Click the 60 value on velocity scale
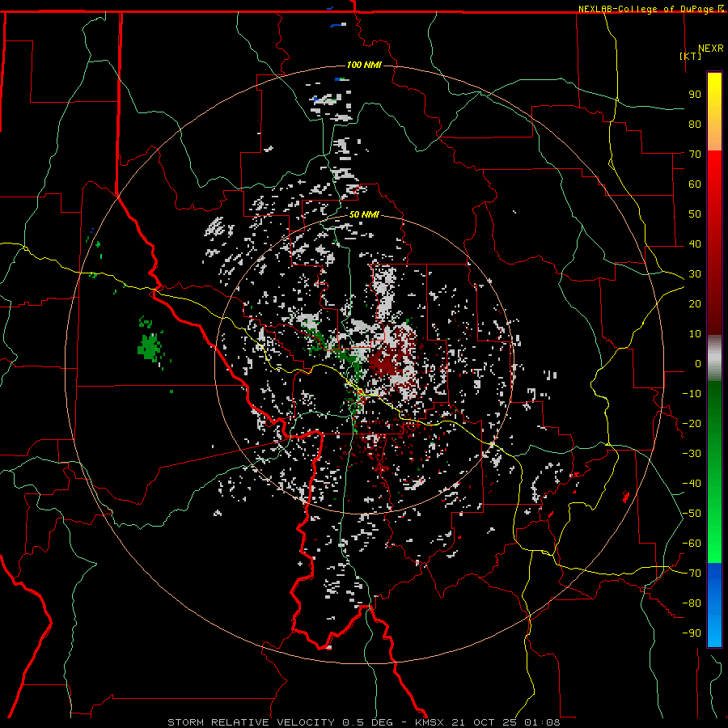 (695, 184)
